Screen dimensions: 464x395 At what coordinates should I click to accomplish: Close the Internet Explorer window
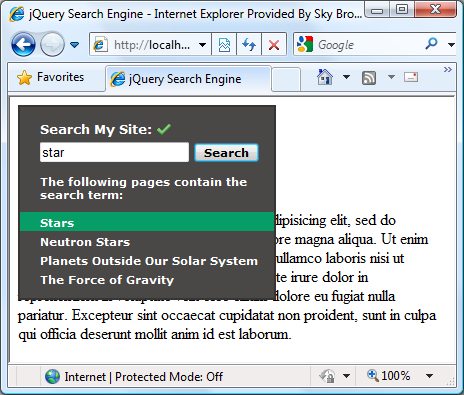tap(435, 10)
